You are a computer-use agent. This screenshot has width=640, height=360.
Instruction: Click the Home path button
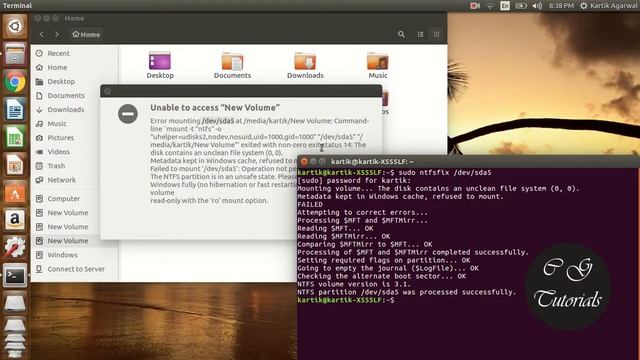pyautogui.click(x=86, y=35)
